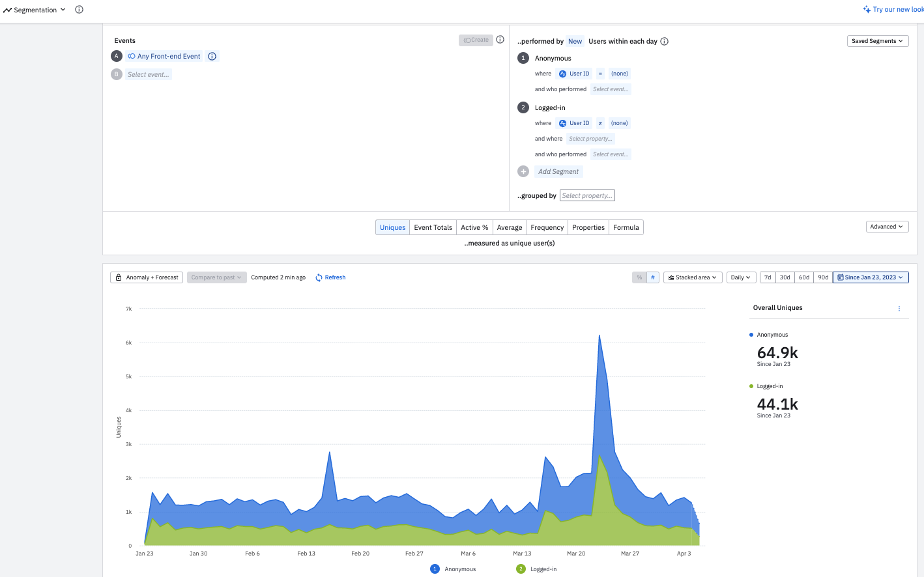Screen dimensions: 924x577
Task: Click the 44.1k Logged-in total
Action: click(x=777, y=404)
